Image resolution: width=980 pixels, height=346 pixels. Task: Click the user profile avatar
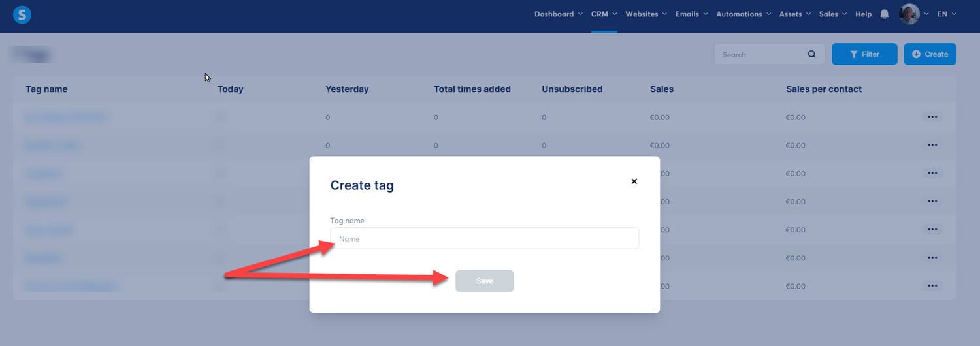pos(909,14)
